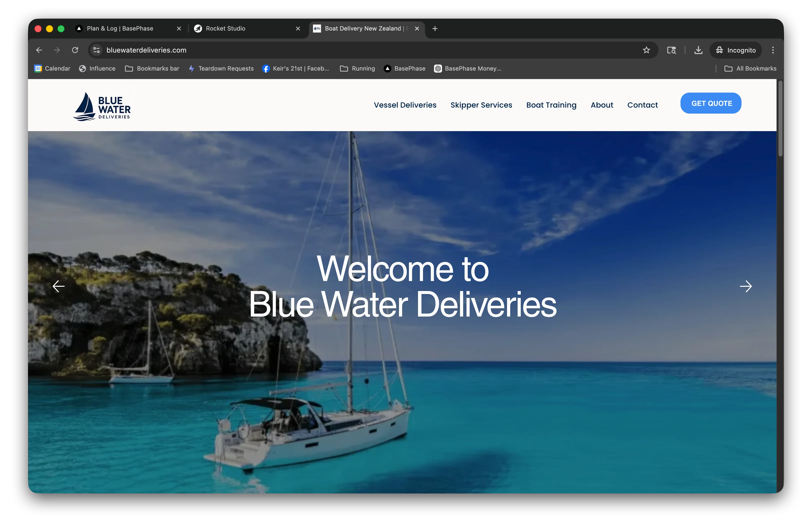
Task: Open a new tab with the plus icon
Action: (x=435, y=29)
